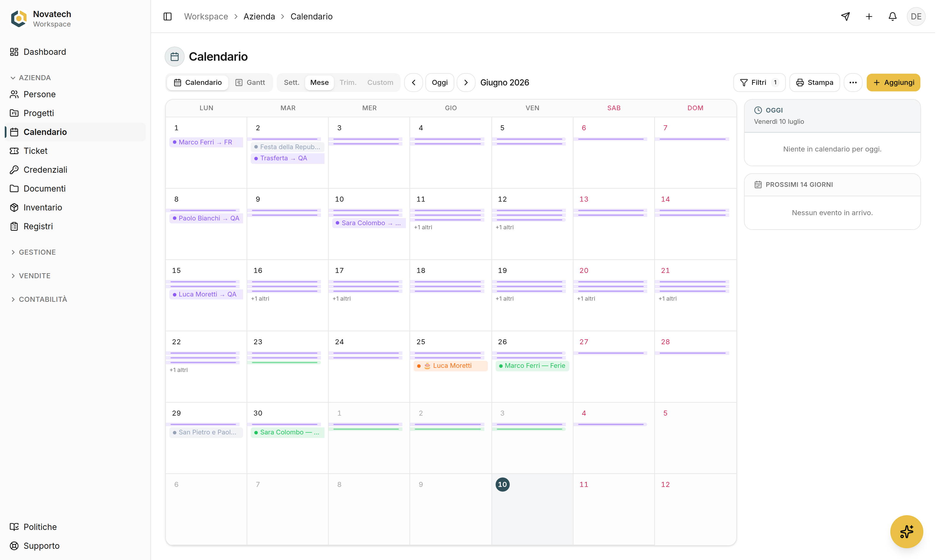944x560 pixels.
Task: Select Sett. week range
Action: point(291,83)
